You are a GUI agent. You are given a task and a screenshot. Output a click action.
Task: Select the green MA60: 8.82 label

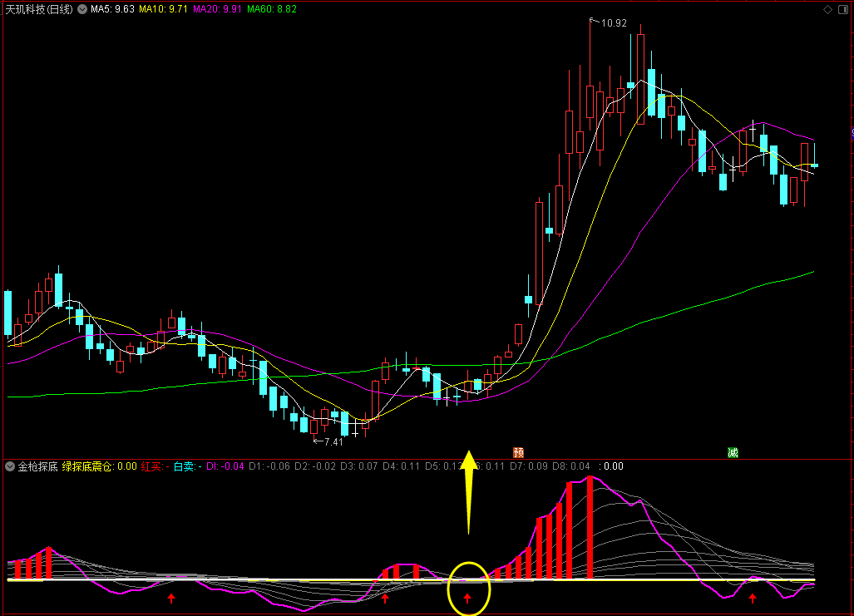[272, 9]
